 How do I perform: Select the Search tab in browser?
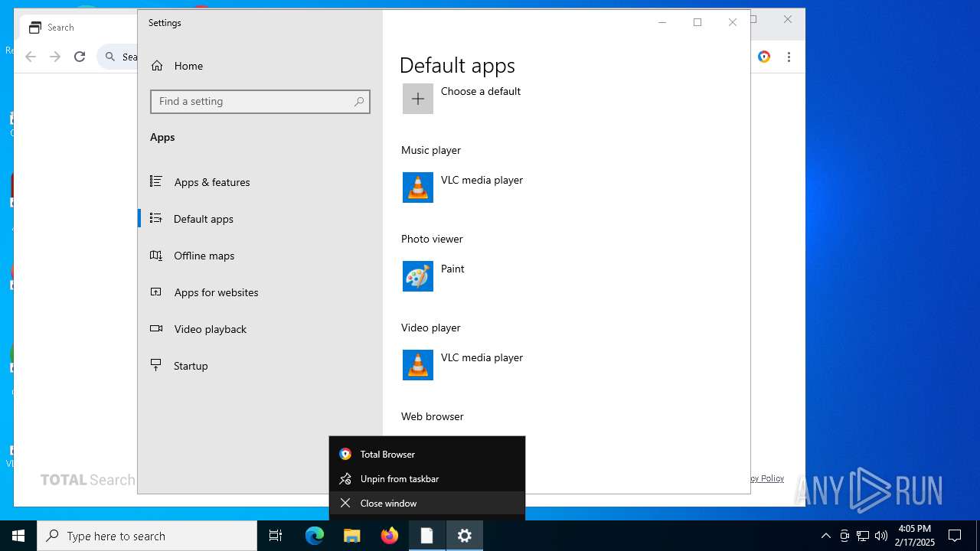[77, 28]
